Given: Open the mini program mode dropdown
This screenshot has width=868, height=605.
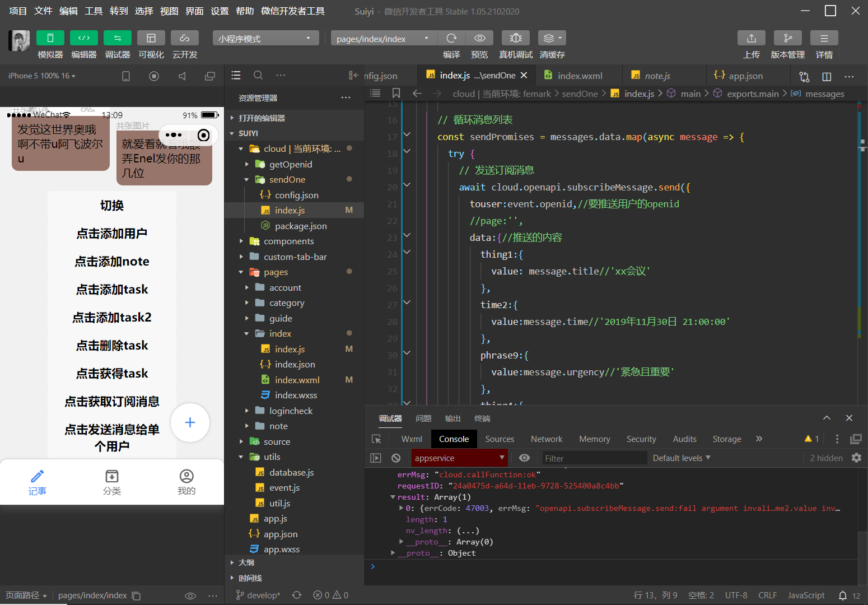Looking at the screenshot, I should [x=265, y=38].
